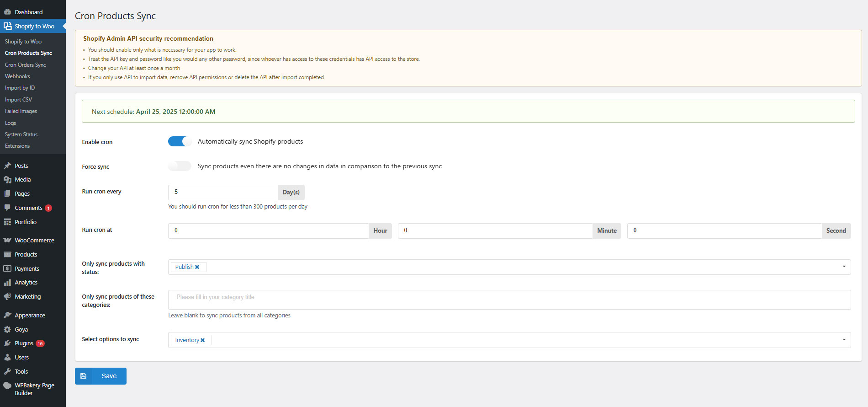Click the WooCommerce icon in sidebar

[x=7, y=240]
